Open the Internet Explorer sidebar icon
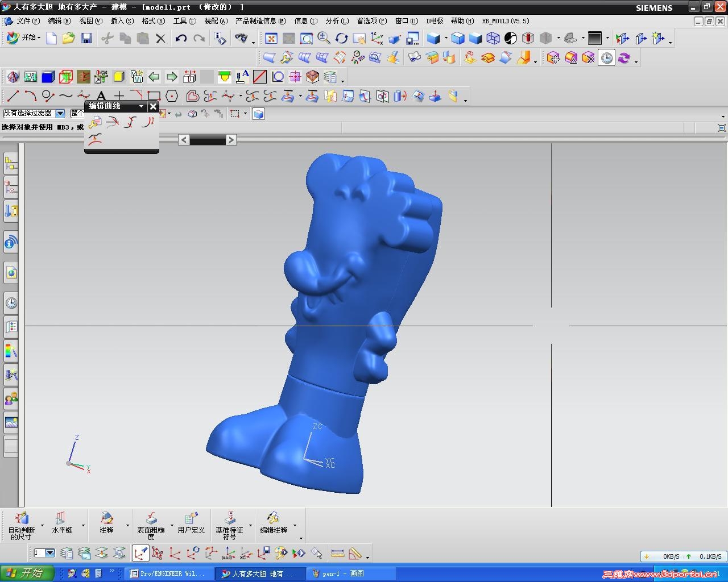The height and width of the screenshot is (582, 728). (11, 273)
